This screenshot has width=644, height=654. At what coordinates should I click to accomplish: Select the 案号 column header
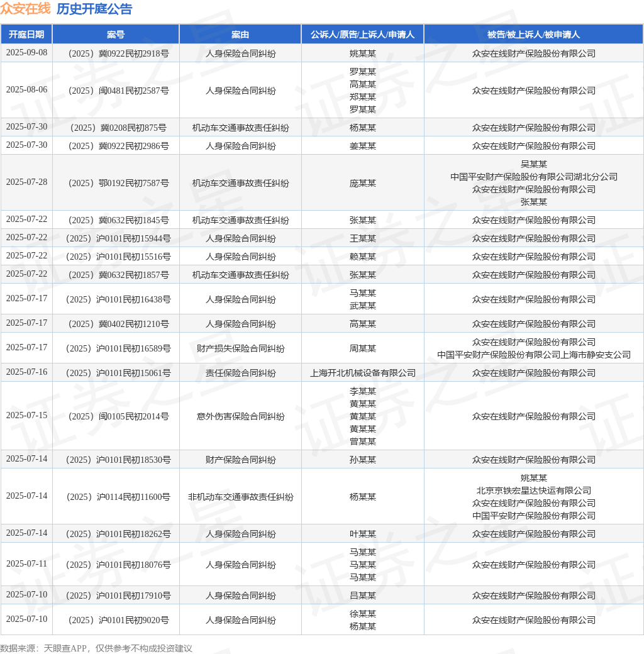[116, 34]
